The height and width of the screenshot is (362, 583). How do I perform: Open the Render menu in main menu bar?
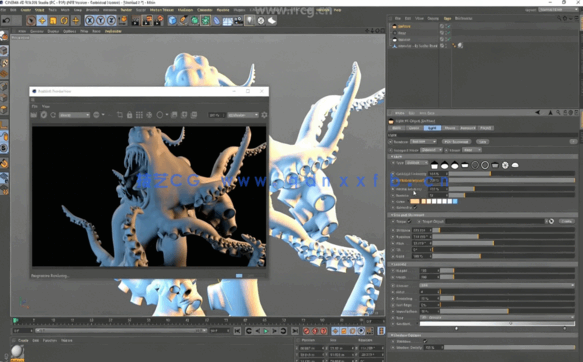point(126,10)
